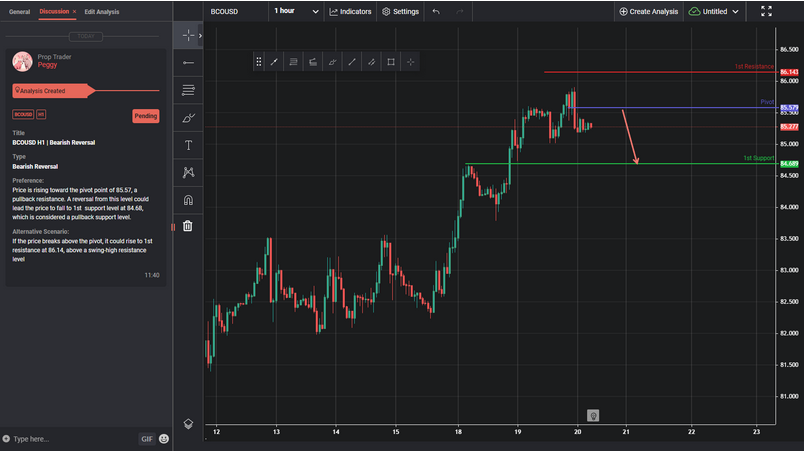This screenshot has width=804, height=451.
Task: Pick parallel channel in floating toolbar
Action: (x=371, y=62)
